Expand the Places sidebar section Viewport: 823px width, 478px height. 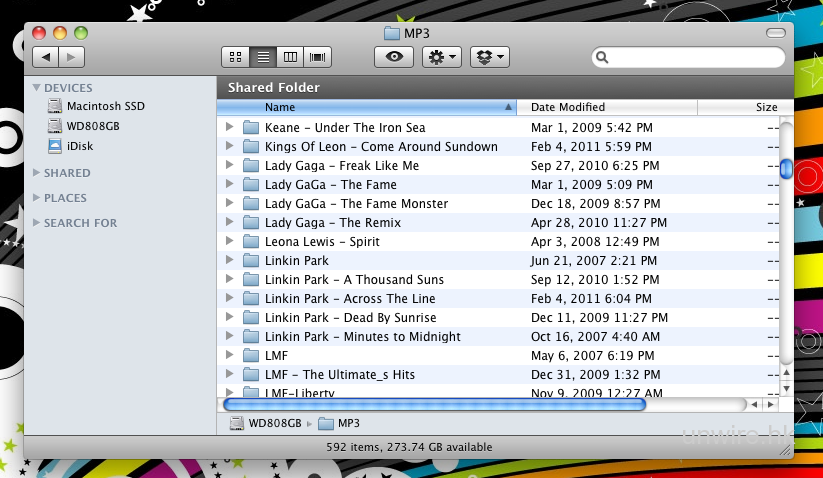[x=37, y=198]
